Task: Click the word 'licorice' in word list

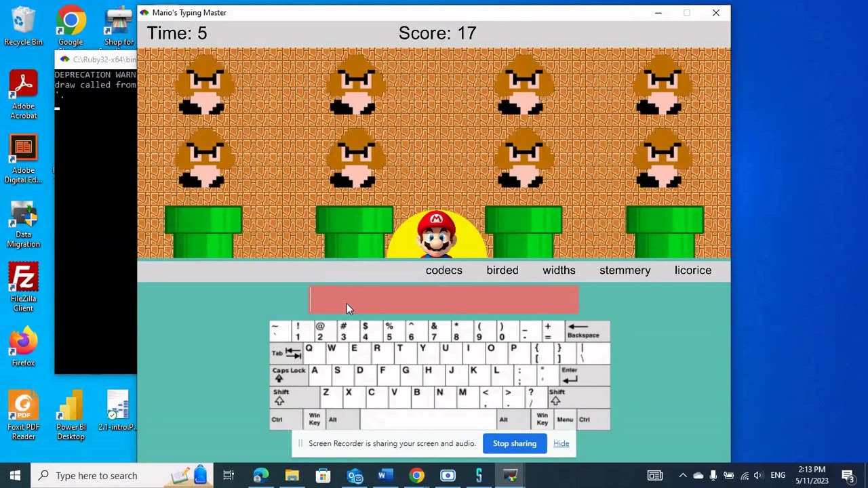Action: [x=693, y=270]
